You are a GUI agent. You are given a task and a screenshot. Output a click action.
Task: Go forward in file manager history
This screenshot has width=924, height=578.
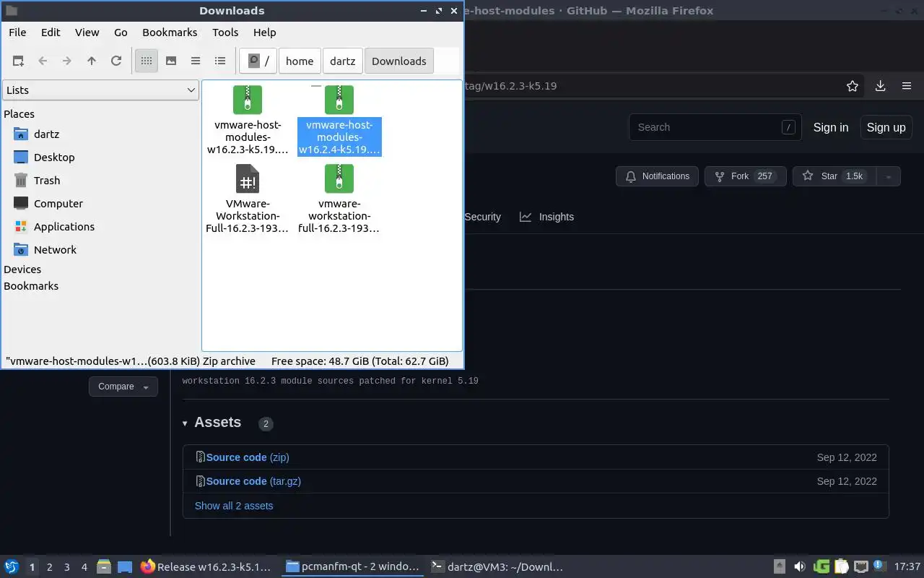[67, 61]
